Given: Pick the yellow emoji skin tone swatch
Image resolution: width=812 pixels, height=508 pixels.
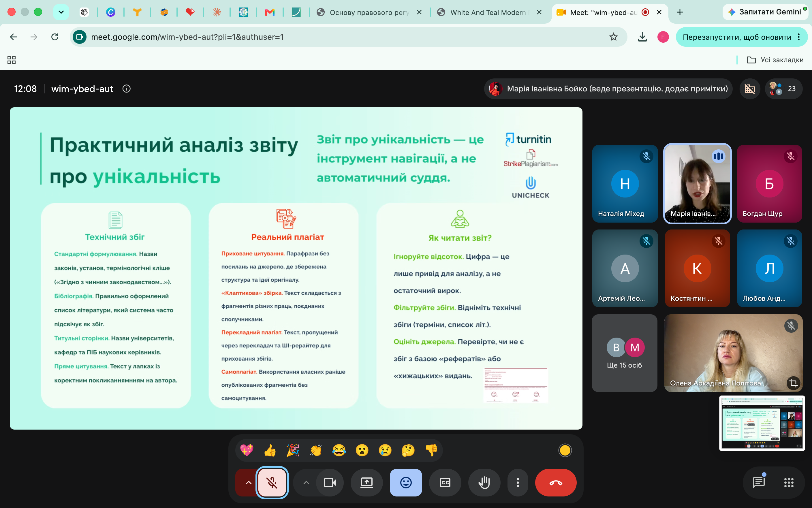Looking at the screenshot, I should 565,450.
